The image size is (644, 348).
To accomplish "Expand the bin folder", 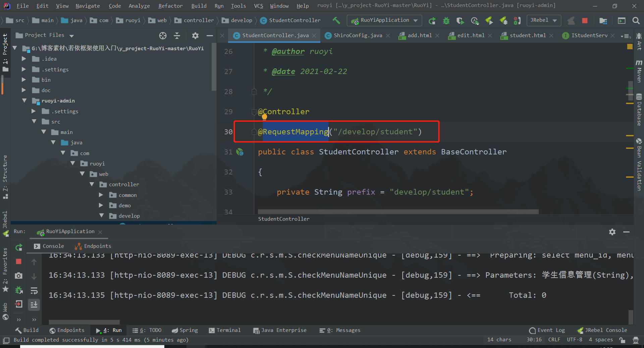I will click(x=24, y=80).
